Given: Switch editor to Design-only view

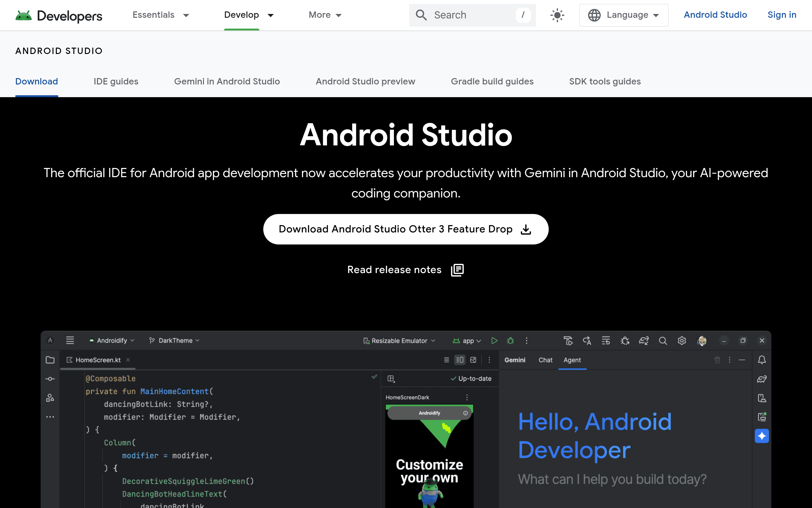Looking at the screenshot, I should 473,360.
